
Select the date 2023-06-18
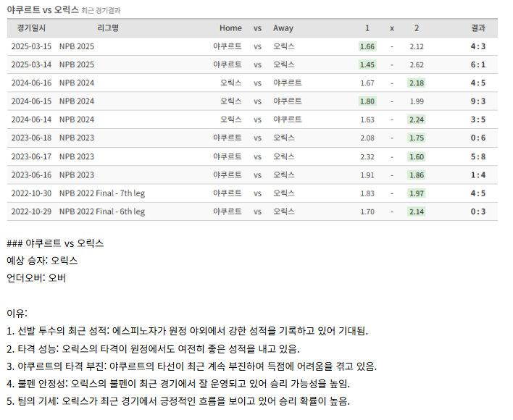tap(31, 138)
